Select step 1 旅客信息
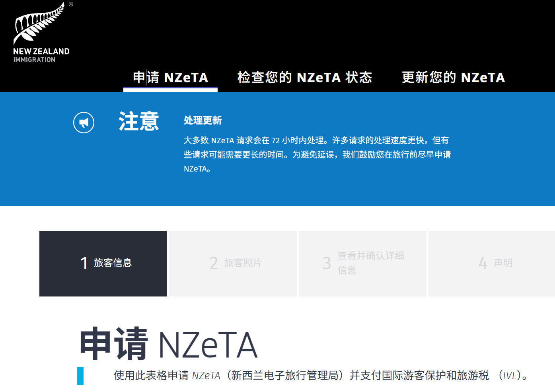Viewport: 555px width, 392px height. [103, 263]
